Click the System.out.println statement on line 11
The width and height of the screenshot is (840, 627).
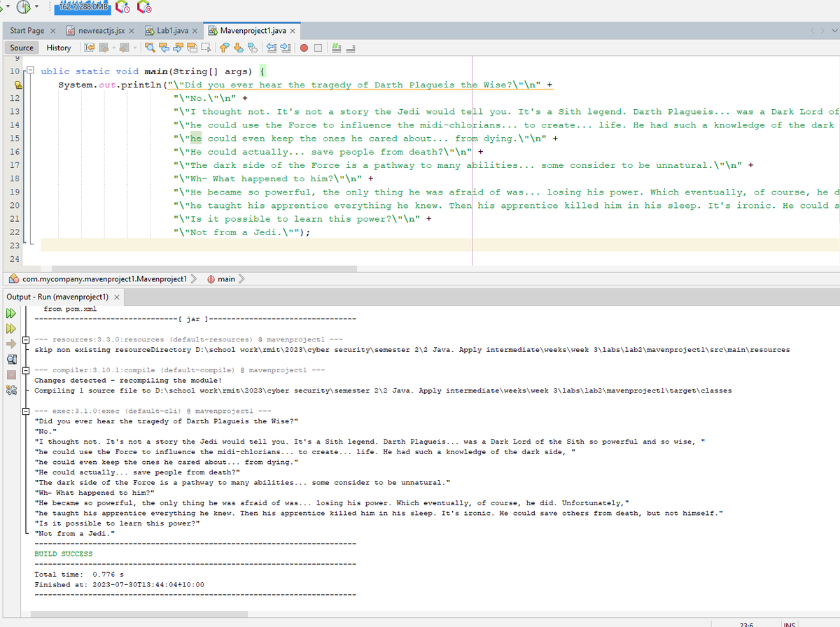306,85
